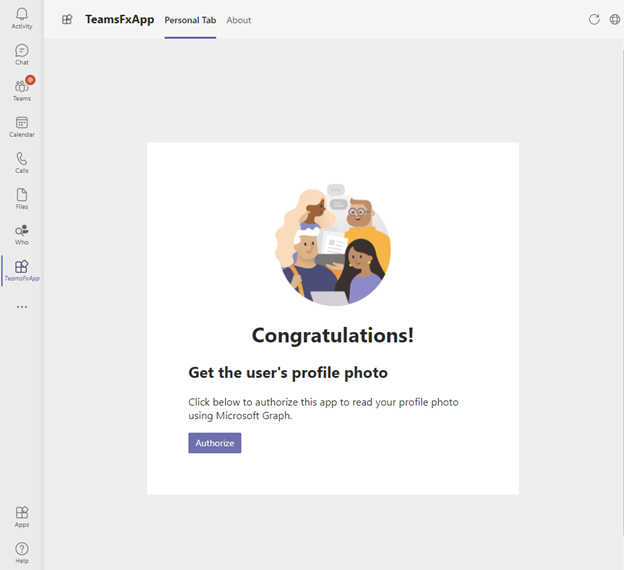The image size is (624, 570).
Task: Open Chat from the sidebar
Action: tap(21, 55)
